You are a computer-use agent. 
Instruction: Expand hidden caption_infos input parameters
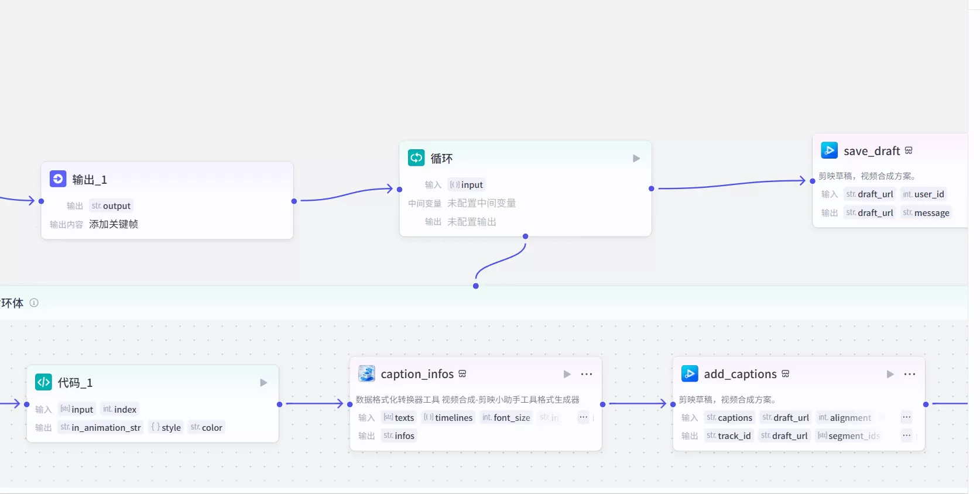(583, 417)
